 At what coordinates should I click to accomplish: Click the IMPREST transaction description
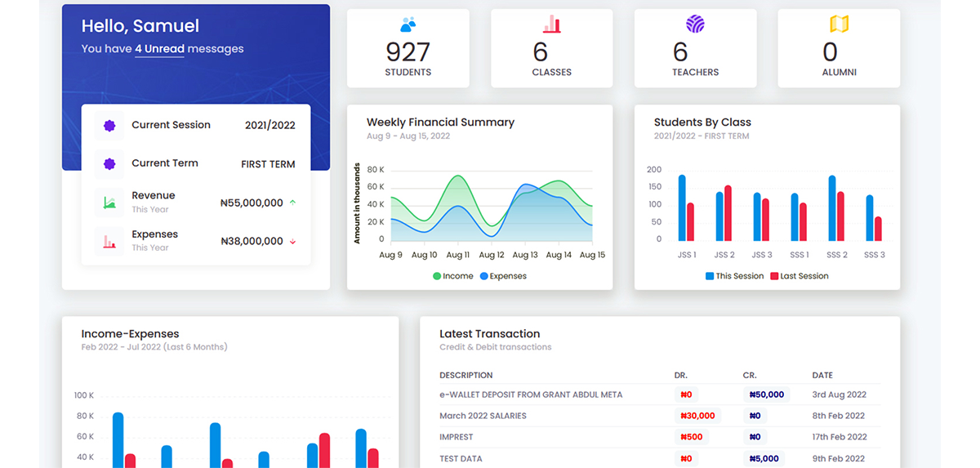point(456,437)
